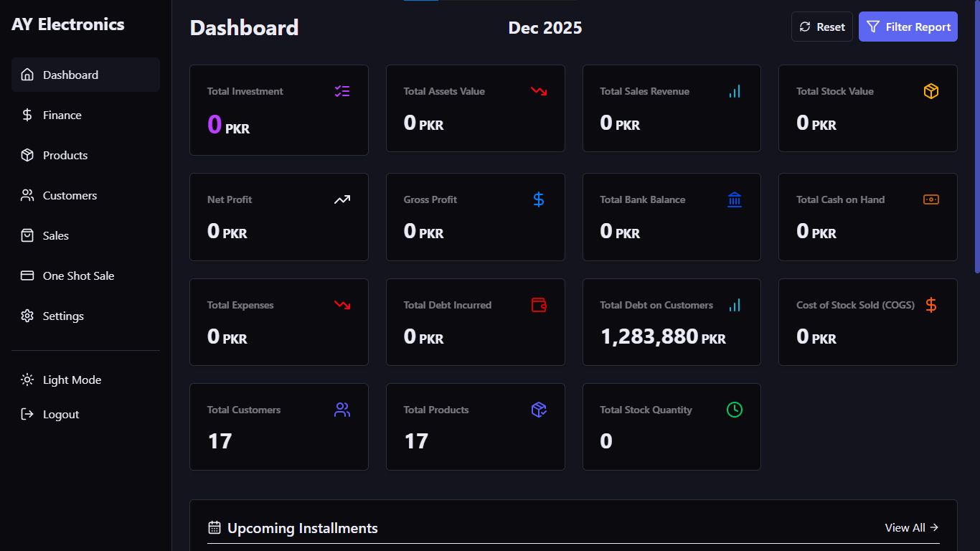Open the Finance section in sidebar
980x551 pixels.
62,115
